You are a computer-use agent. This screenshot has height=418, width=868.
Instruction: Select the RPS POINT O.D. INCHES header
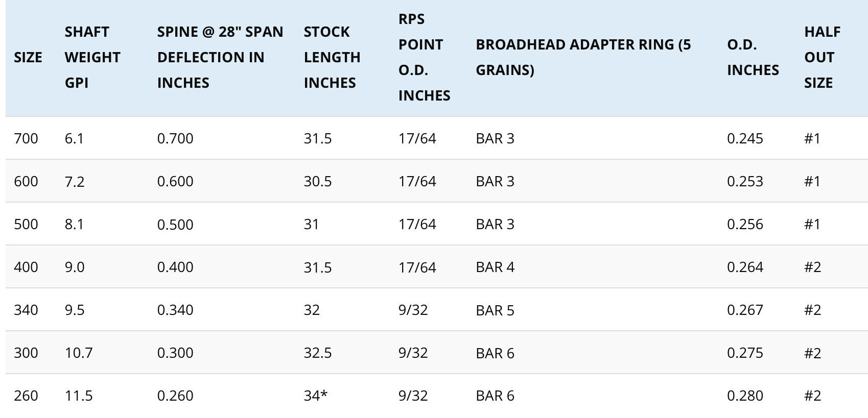pyautogui.click(x=424, y=57)
